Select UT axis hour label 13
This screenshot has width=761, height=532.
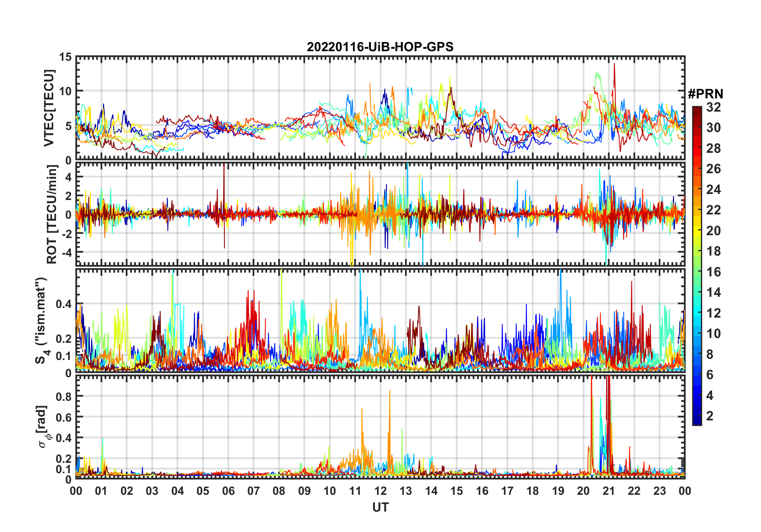pyautogui.click(x=406, y=491)
